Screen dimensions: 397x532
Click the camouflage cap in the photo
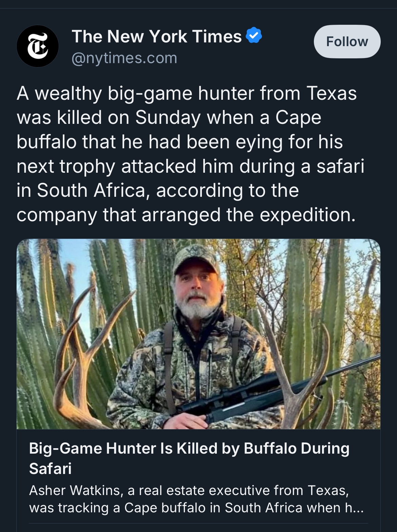click(x=196, y=258)
